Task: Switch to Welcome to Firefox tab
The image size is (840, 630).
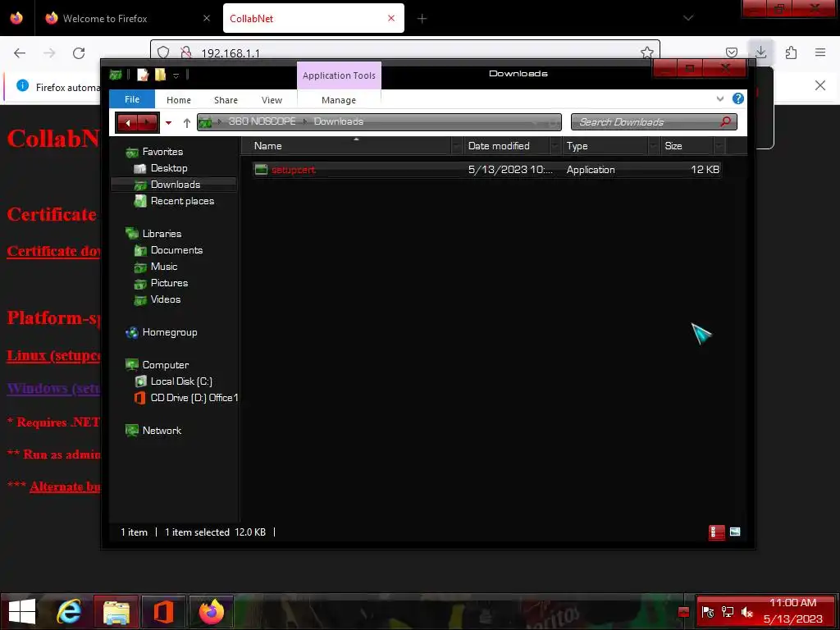Action: [127, 18]
